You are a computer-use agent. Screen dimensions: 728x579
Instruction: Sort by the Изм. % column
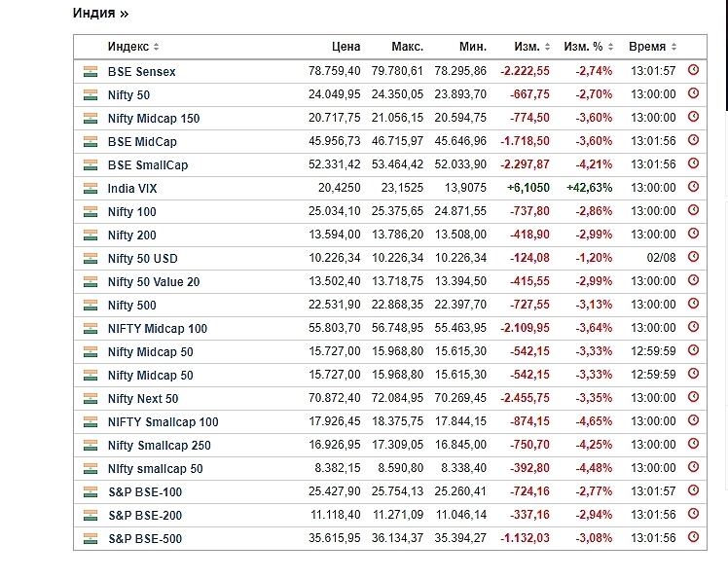click(x=589, y=47)
